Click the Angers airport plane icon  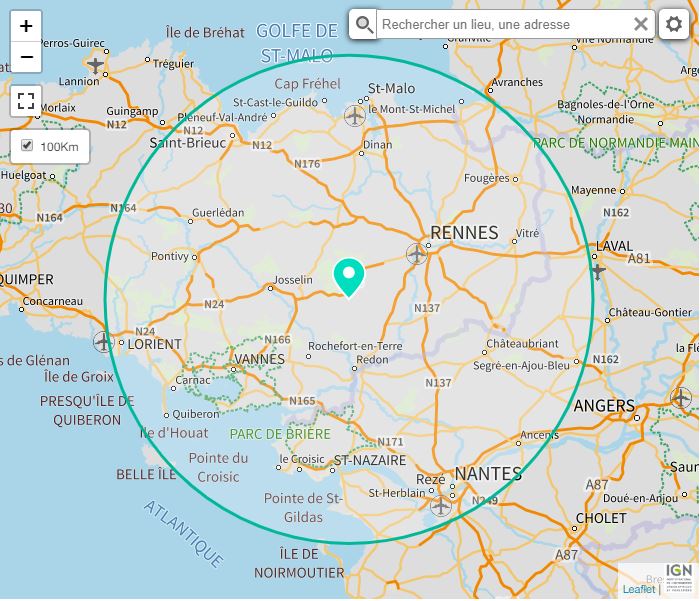point(681,397)
